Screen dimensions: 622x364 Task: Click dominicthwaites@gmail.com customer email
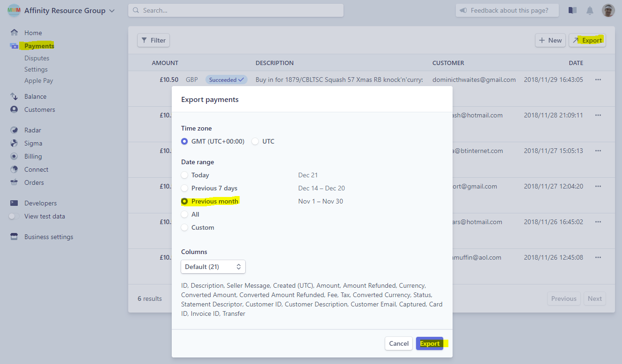coord(474,80)
